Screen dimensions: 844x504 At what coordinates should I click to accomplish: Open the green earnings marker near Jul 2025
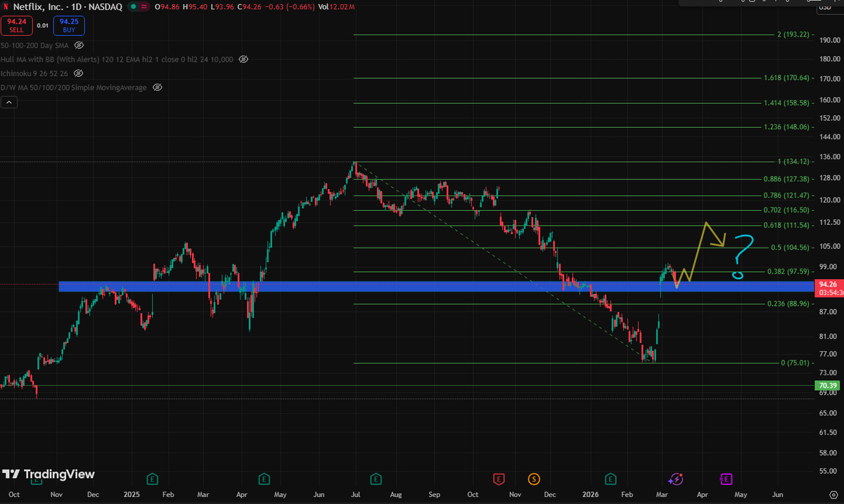[376, 479]
